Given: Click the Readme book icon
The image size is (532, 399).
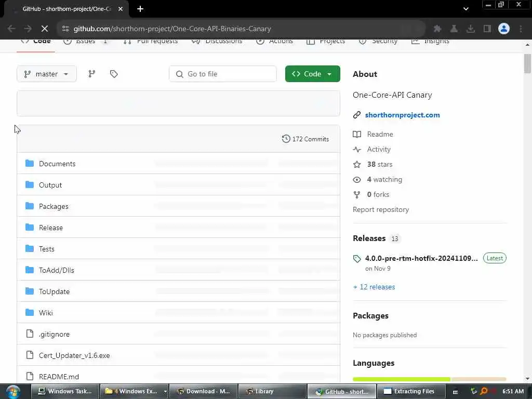Looking at the screenshot, I should (x=357, y=135).
